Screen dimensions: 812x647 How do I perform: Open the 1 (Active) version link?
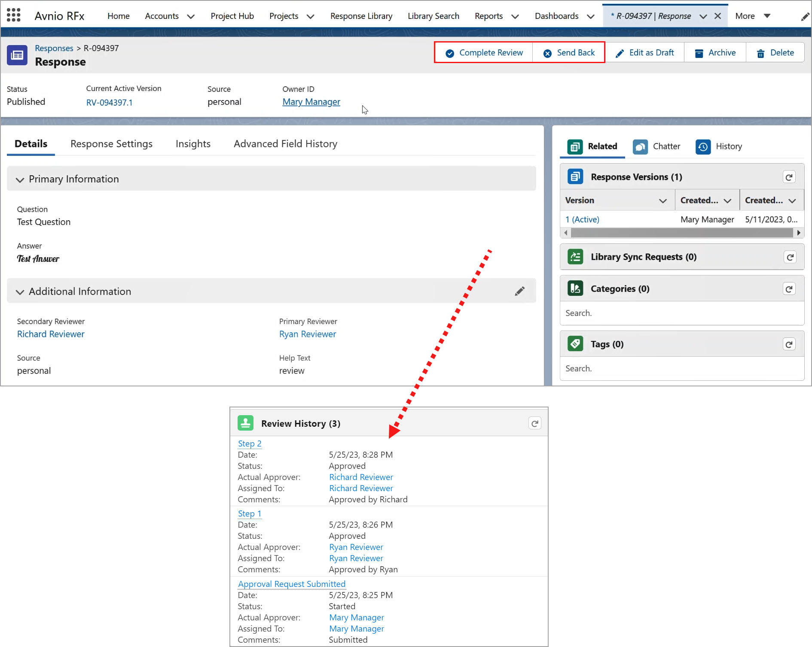(582, 219)
